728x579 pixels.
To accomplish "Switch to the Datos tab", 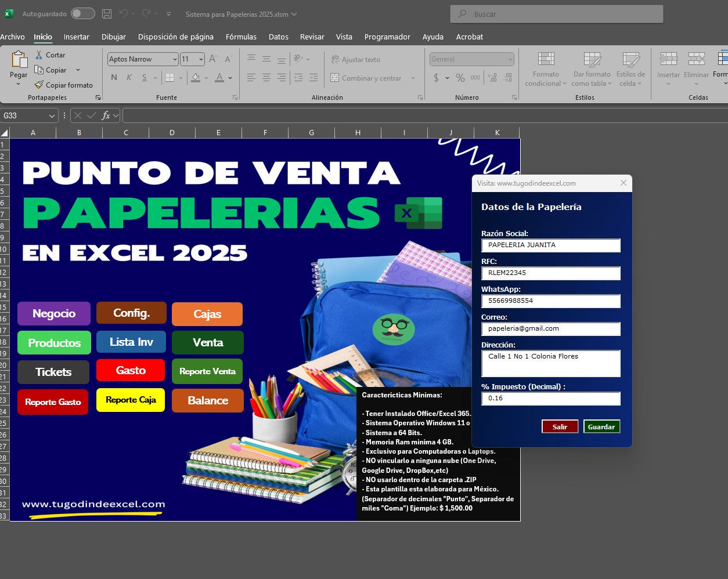I will (x=278, y=37).
